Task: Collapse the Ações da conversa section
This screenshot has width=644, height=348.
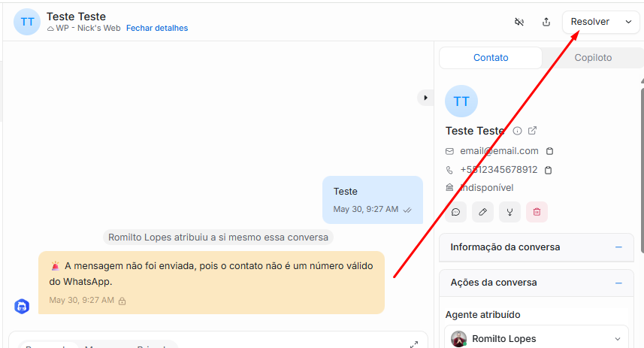Action: tap(618, 283)
